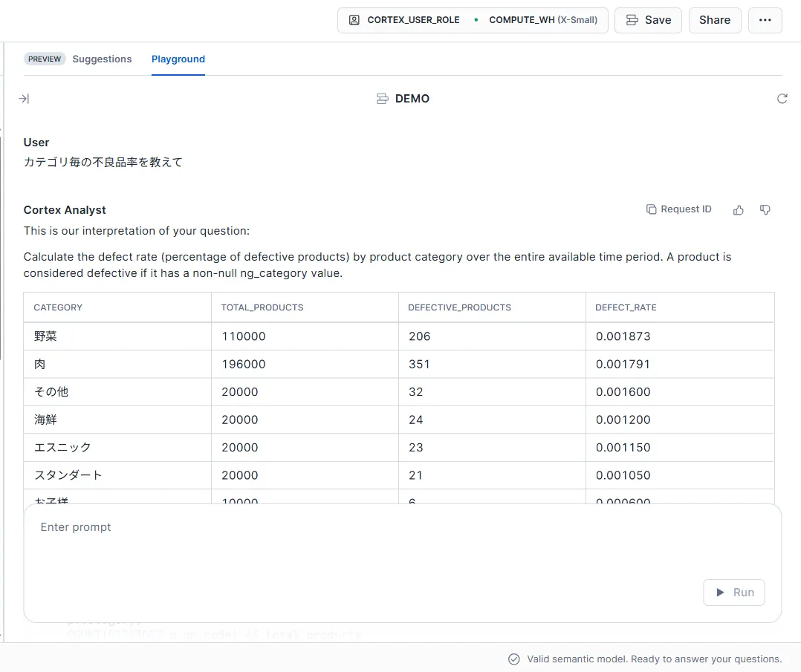
Task: Click the TOTAL_PRODUCTS column header
Action: point(262,307)
